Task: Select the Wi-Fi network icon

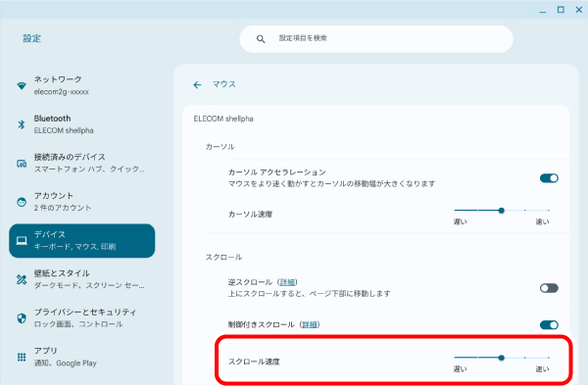Action: click(22, 85)
